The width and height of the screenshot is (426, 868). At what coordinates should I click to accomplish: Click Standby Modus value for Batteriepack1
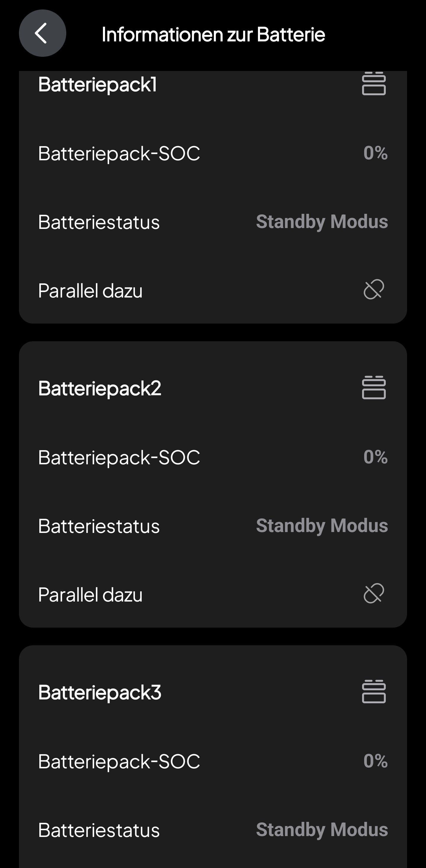[x=322, y=222]
